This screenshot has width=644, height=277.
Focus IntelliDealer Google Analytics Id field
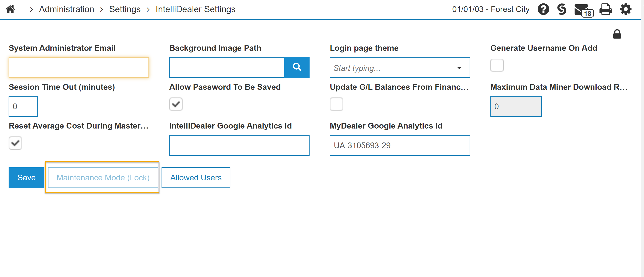tap(239, 145)
